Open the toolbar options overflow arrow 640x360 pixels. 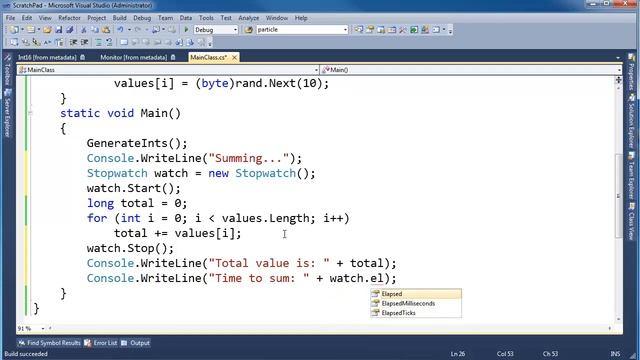click(450, 30)
